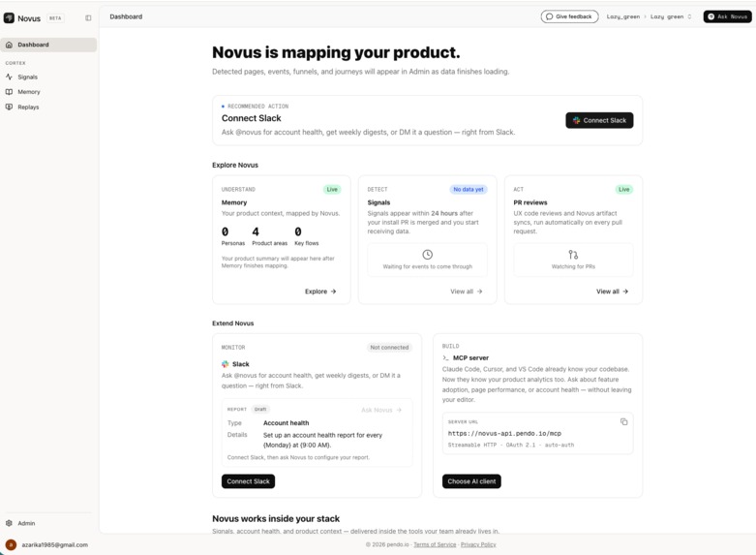Click the Watching for PRs text
The image size is (756, 555).
coord(573,266)
